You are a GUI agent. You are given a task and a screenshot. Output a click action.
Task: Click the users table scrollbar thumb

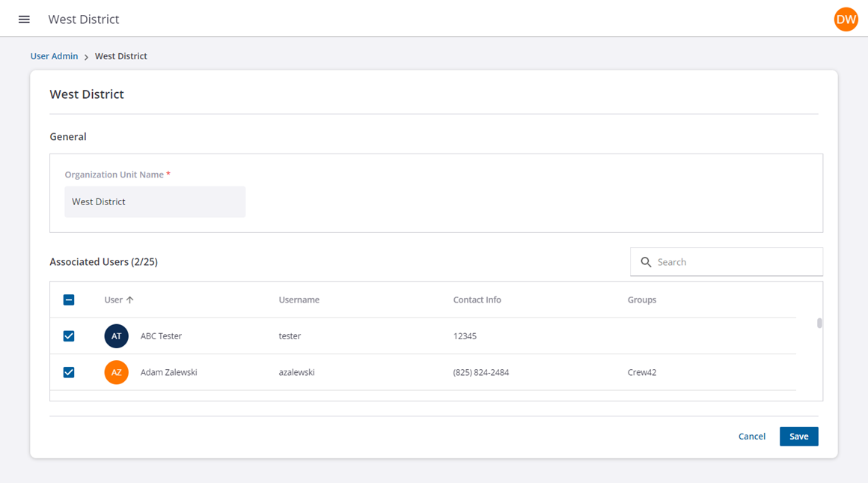coord(819,323)
